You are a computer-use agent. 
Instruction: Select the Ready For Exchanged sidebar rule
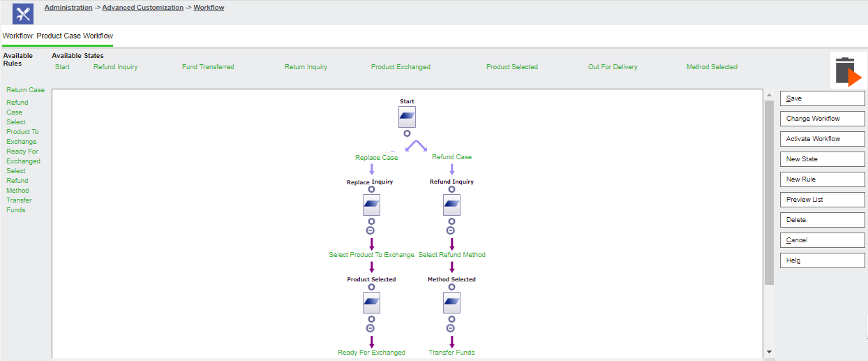pos(23,156)
